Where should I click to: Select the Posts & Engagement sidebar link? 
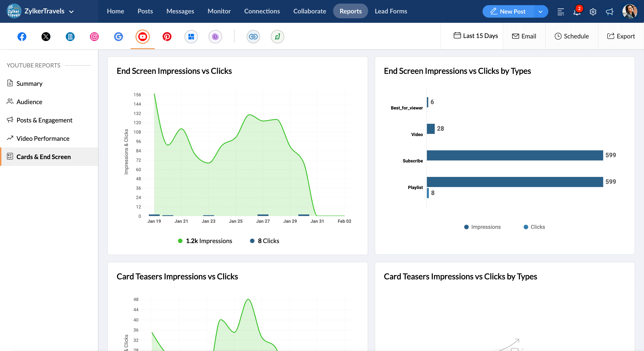point(44,120)
